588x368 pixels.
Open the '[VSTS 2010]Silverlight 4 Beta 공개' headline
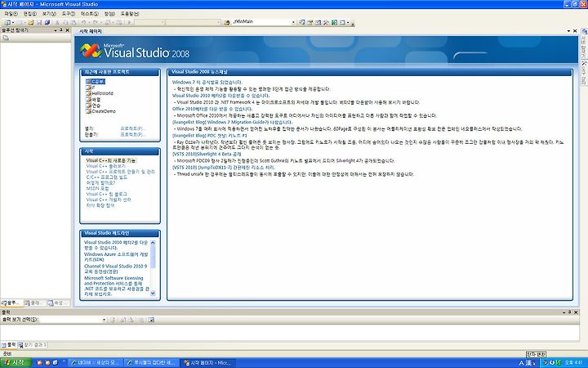click(207, 155)
